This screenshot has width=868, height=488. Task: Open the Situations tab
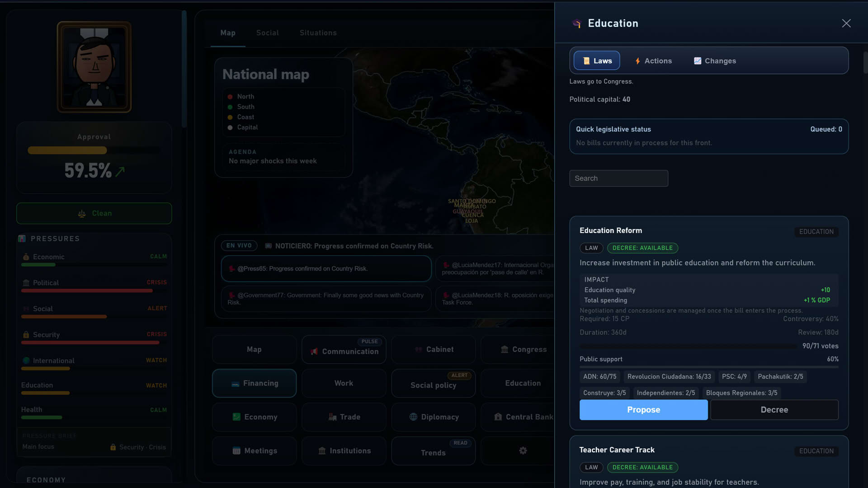pyautogui.click(x=318, y=33)
